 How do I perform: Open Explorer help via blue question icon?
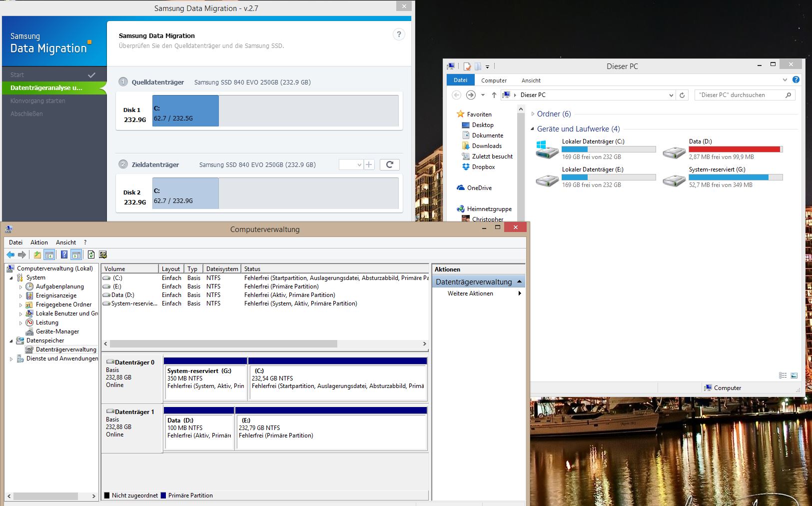click(796, 79)
